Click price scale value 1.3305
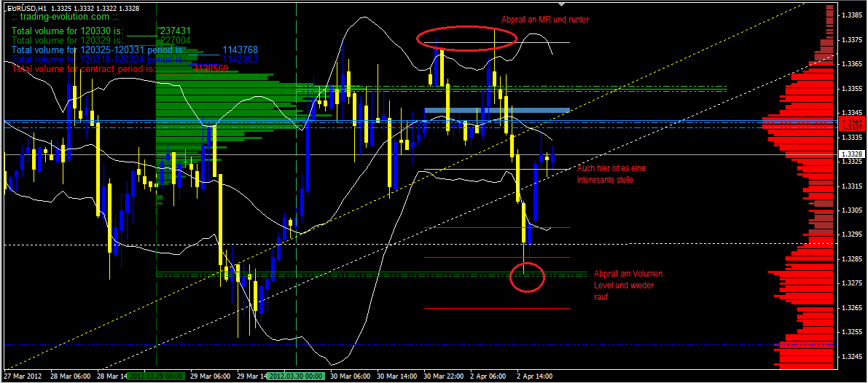 click(x=851, y=210)
